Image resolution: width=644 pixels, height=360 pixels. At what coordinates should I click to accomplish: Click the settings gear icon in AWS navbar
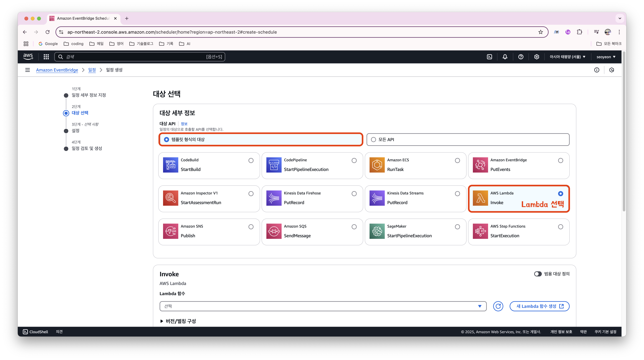pyautogui.click(x=537, y=57)
